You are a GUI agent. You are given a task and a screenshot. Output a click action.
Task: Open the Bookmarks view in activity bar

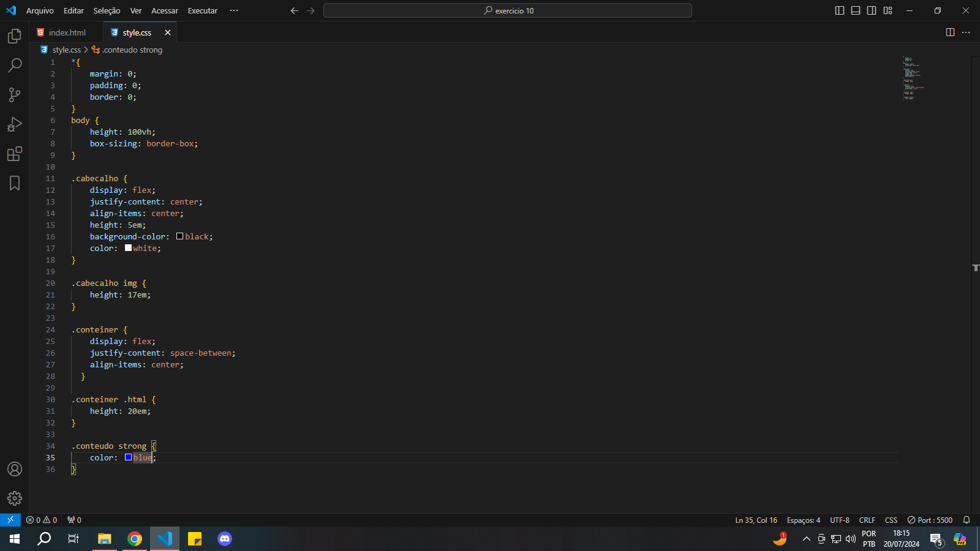click(x=15, y=183)
